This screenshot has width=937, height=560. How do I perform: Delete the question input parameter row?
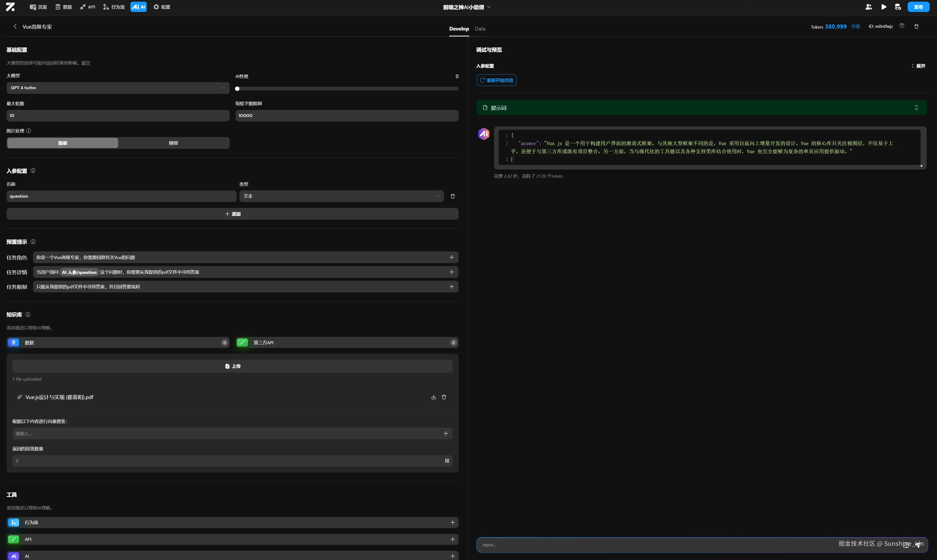(452, 196)
